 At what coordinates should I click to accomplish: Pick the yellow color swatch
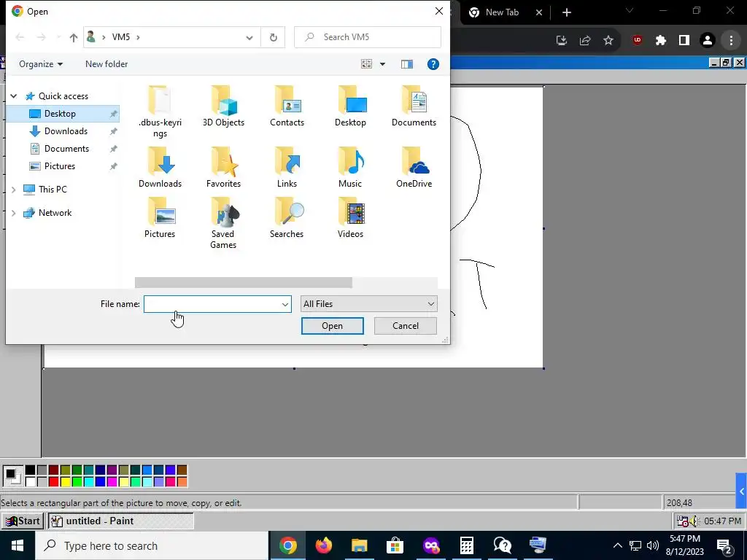point(65,482)
